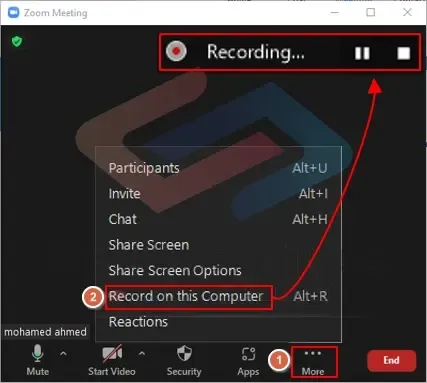Click the Recording... status text
The height and width of the screenshot is (383, 427).
pyautogui.click(x=256, y=52)
